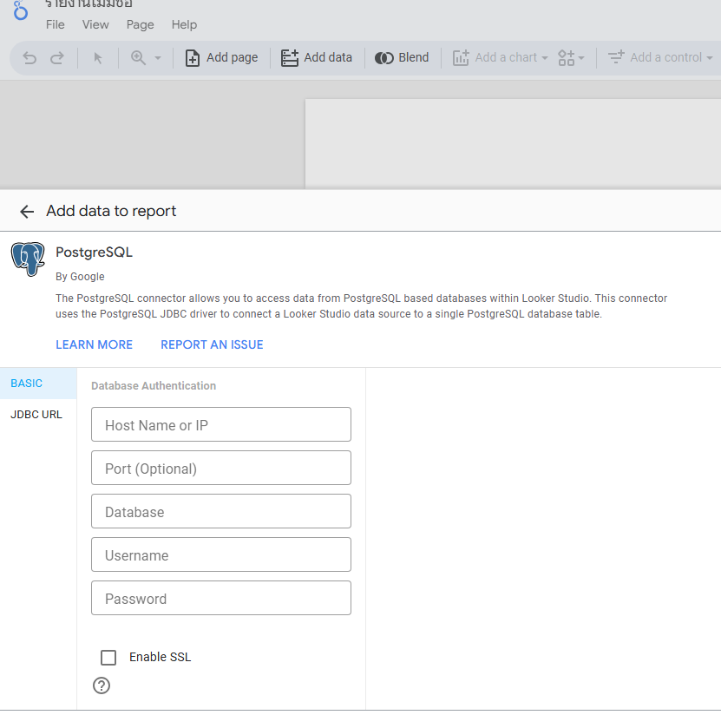
Task: Open the community visualizations and components dropdown
Action: click(571, 58)
